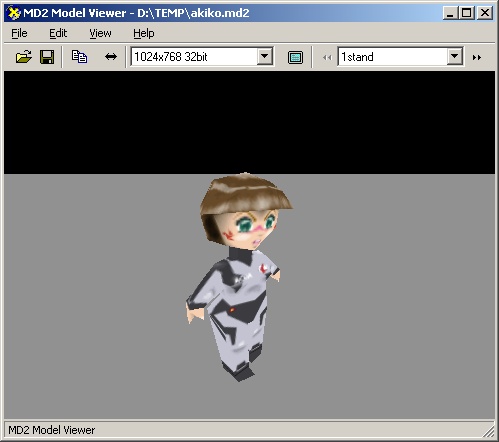Open a model file with the folder icon

click(24, 57)
